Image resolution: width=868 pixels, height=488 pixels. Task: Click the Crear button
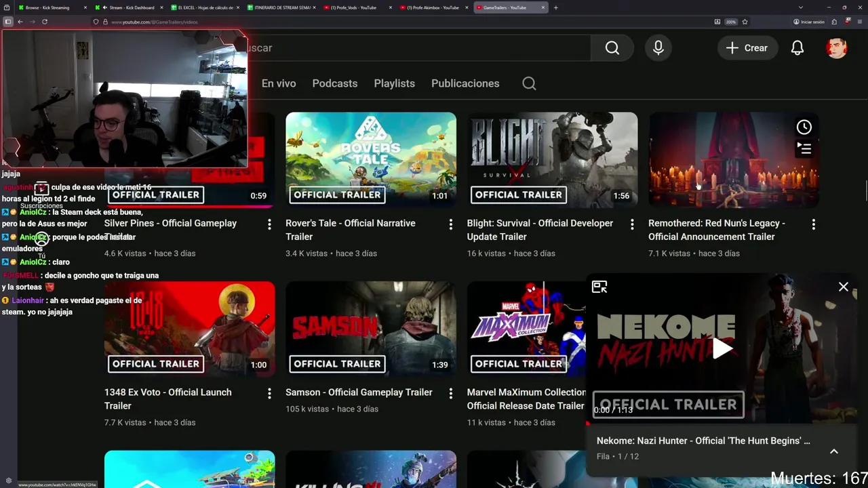click(747, 48)
